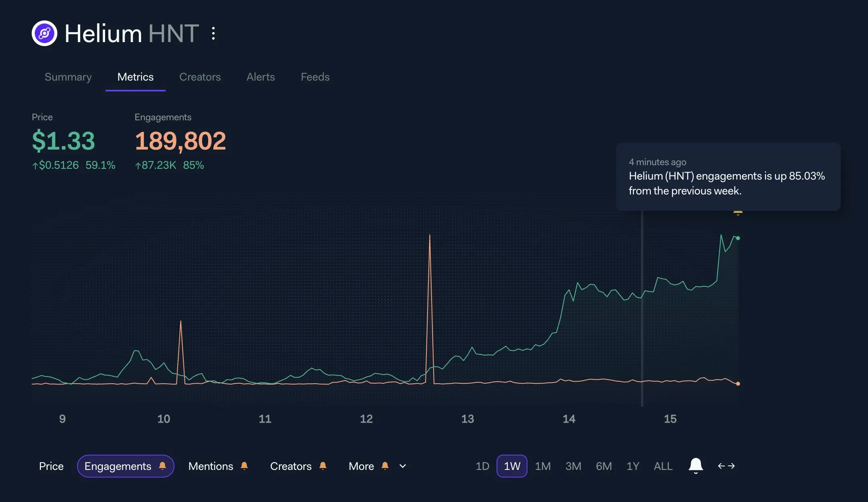Open the Alerts tab
Screen dimensions: 868x502
point(260,77)
